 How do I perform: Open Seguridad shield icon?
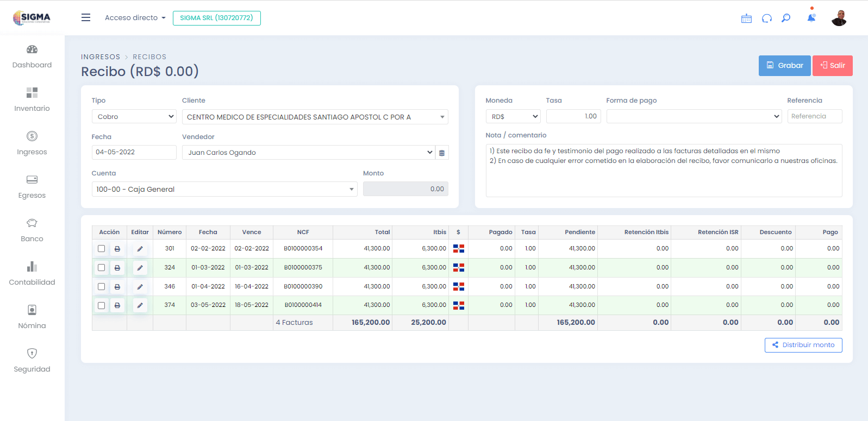(x=32, y=354)
